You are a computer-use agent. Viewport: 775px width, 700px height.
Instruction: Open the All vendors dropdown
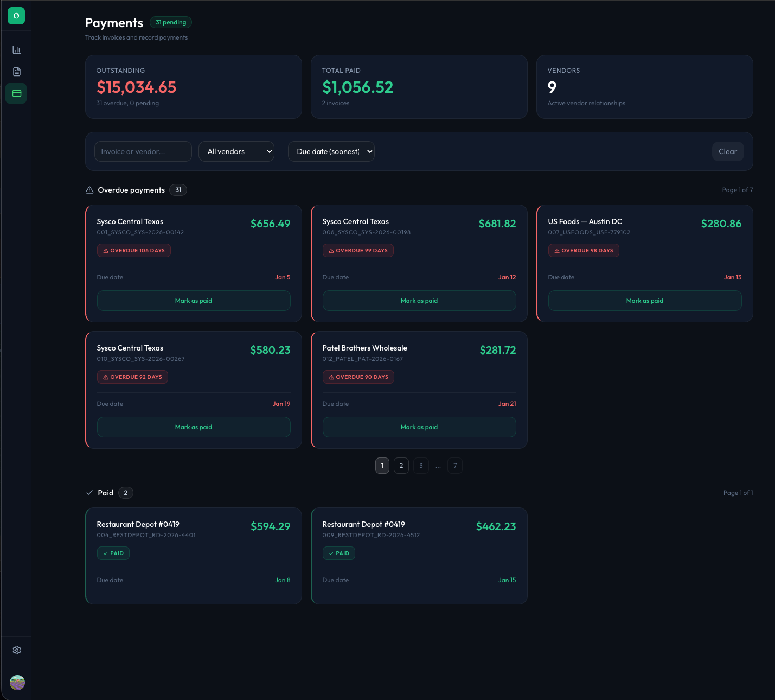click(236, 151)
